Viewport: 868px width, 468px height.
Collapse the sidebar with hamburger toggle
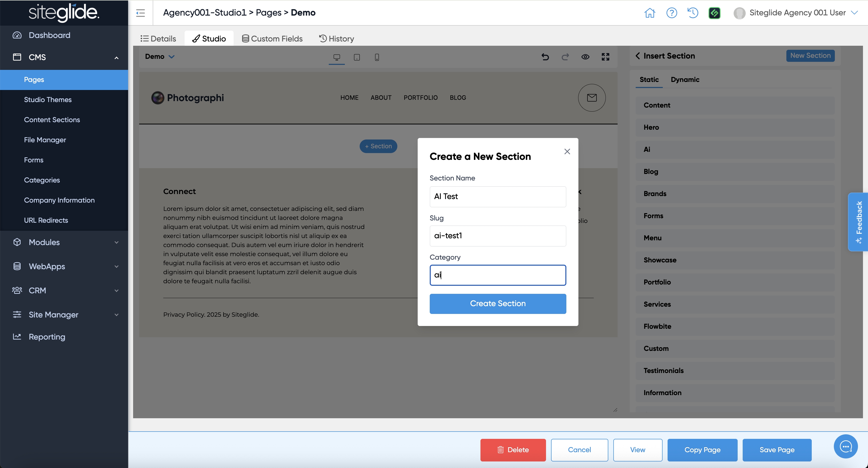pyautogui.click(x=140, y=13)
